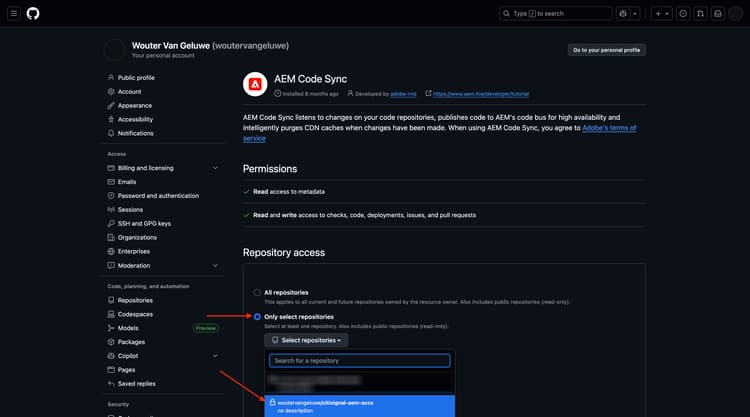750x417 pixels.
Task: Expand the Moderation chevron
Action: 215,265
